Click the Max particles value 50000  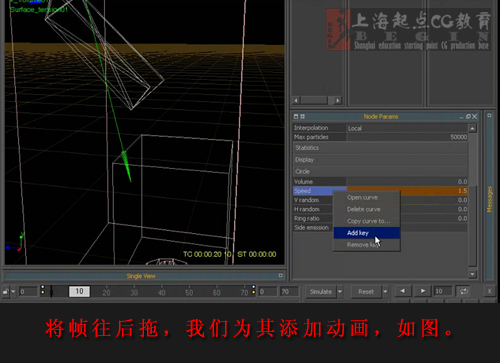coord(407,137)
